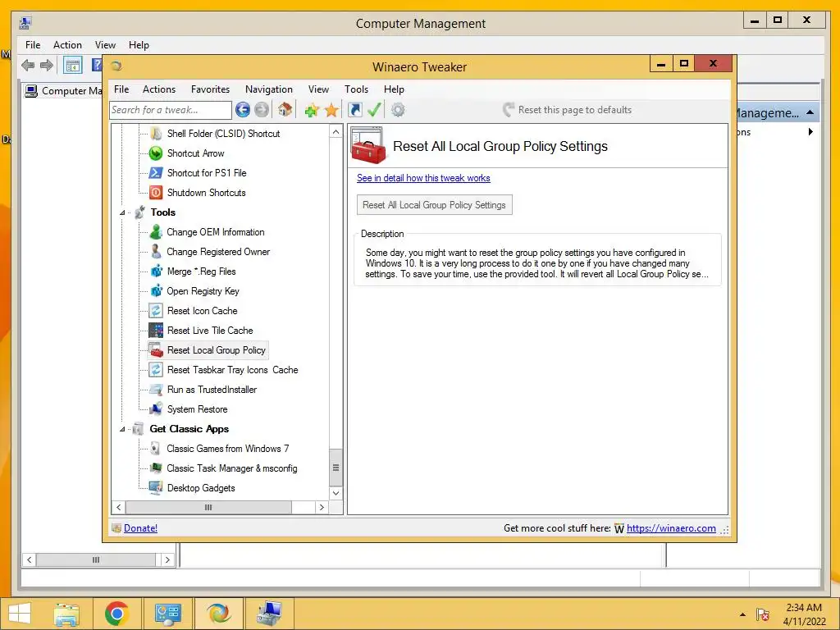Expand the arrow in Computer Management right Actions pane
The width and height of the screenshot is (840, 630).
810,132
